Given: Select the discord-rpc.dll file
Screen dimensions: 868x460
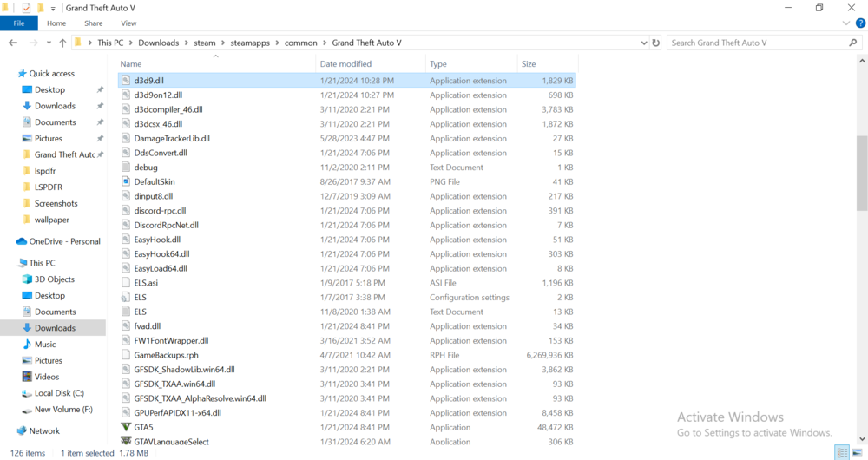Looking at the screenshot, I should pyautogui.click(x=160, y=210).
